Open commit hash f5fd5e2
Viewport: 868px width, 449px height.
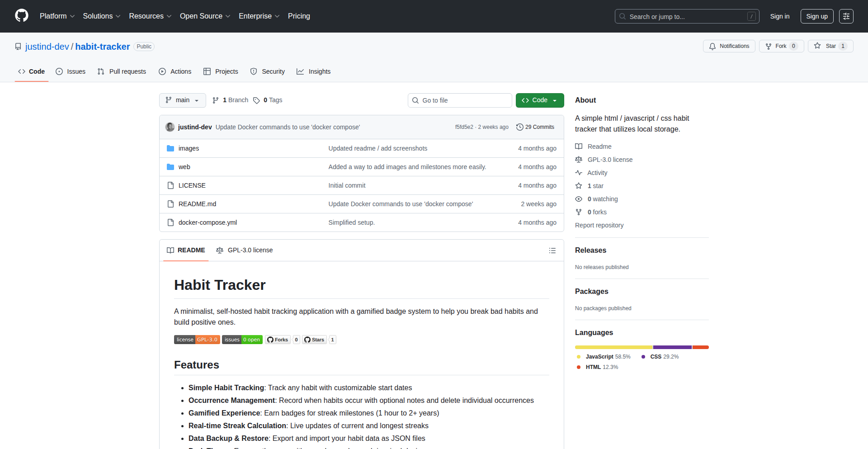464,127
